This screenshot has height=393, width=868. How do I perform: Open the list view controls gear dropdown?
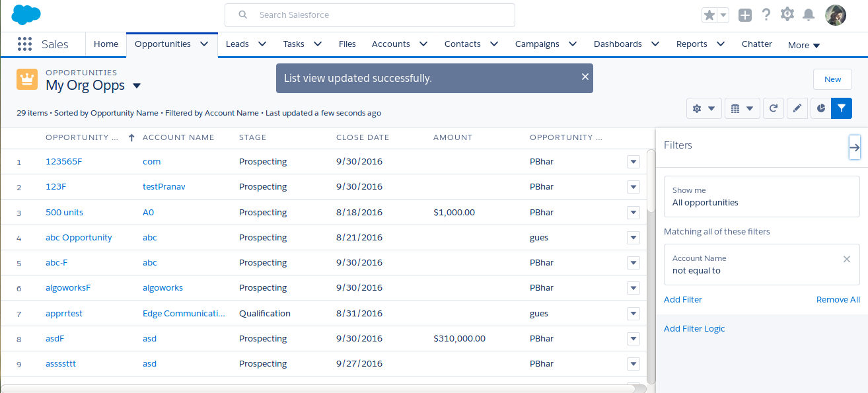pyautogui.click(x=704, y=108)
